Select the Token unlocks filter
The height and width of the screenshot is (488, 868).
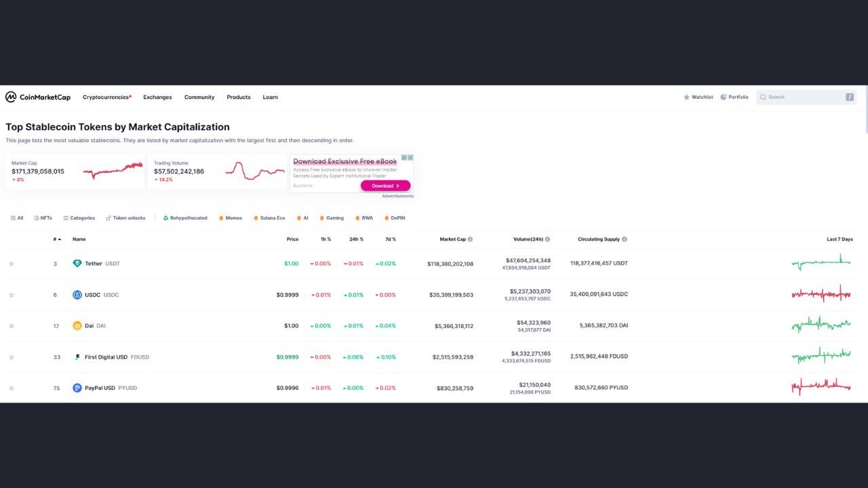pyautogui.click(x=125, y=218)
